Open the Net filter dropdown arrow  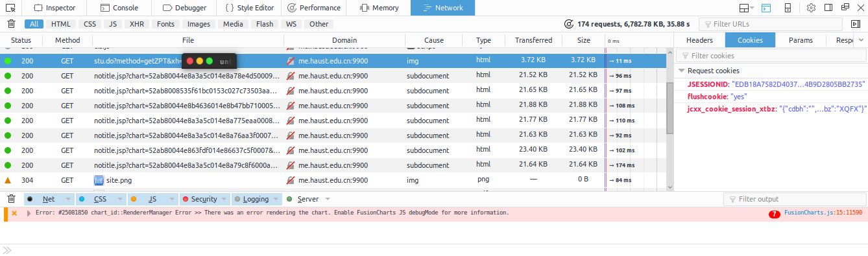tap(68, 199)
